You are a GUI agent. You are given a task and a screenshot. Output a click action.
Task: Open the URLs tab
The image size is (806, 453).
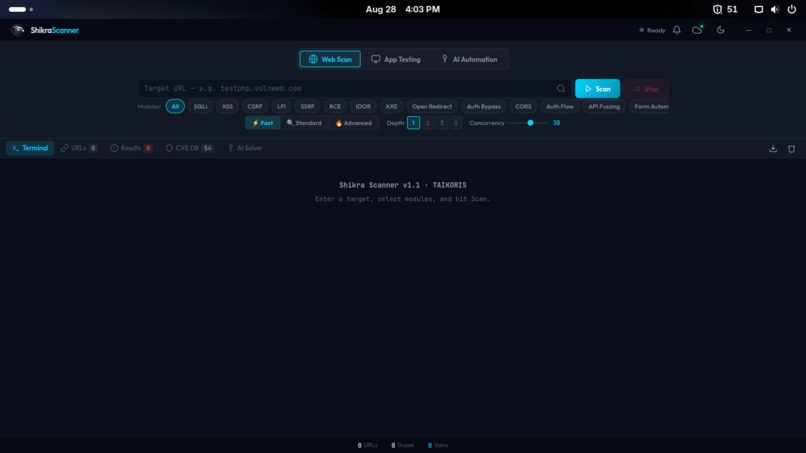click(79, 148)
